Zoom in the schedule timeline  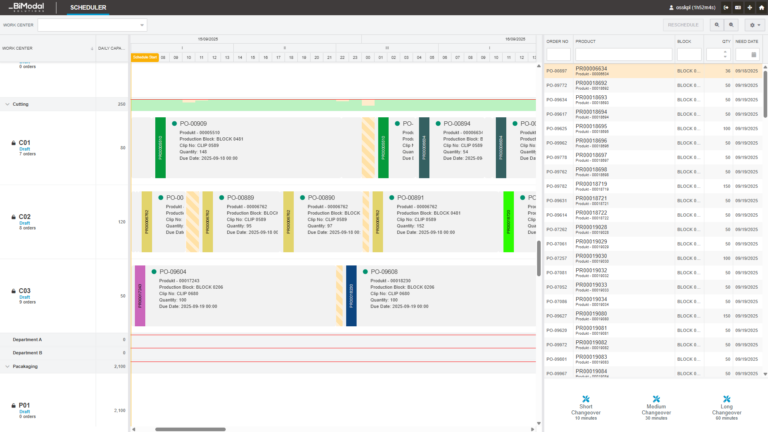point(719,25)
